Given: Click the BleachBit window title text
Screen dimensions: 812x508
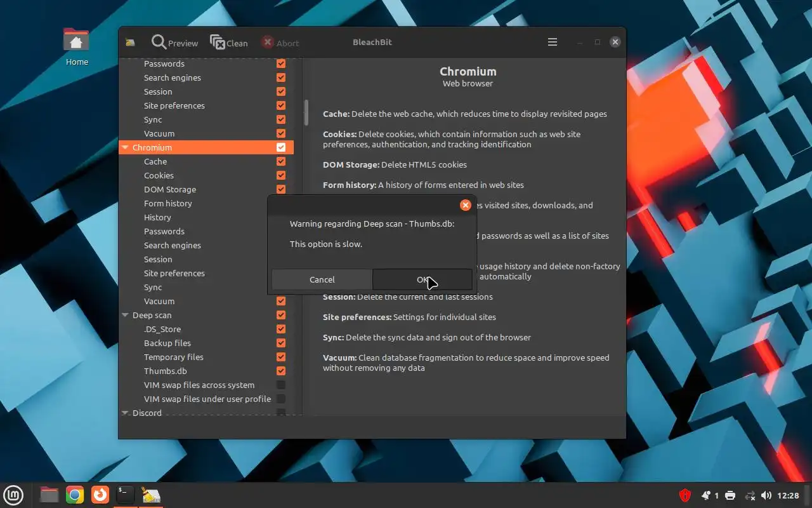Looking at the screenshot, I should tap(372, 43).
